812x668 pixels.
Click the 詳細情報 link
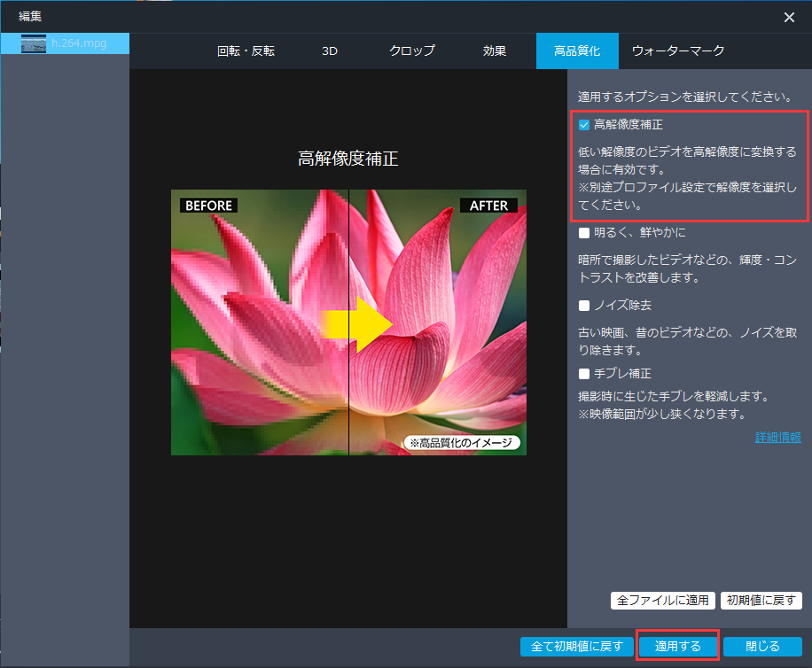click(x=777, y=436)
